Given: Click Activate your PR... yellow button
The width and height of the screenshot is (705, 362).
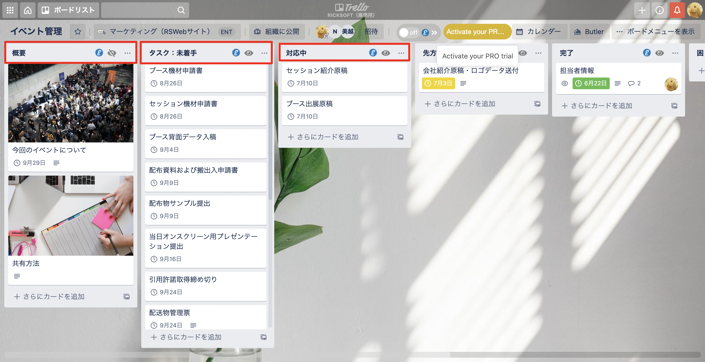Looking at the screenshot, I should tap(477, 32).
